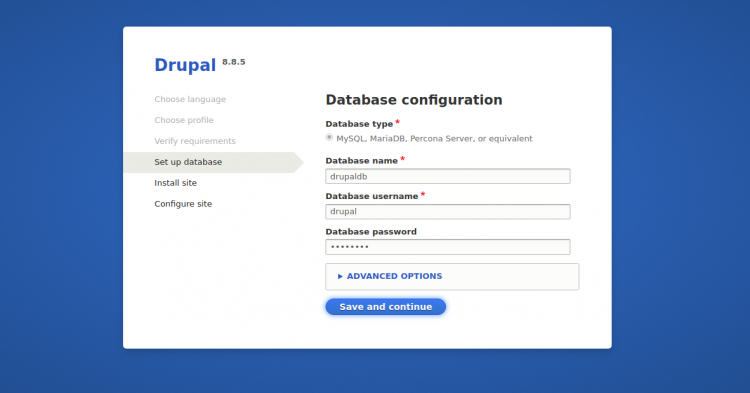
Task: Select the Configure site step
Action: point(183,204)
